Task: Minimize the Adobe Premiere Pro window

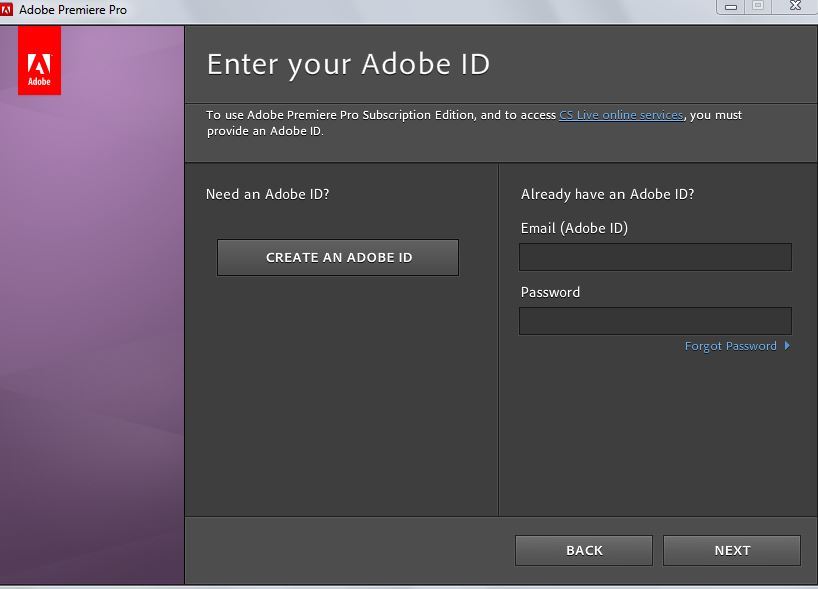Action: coord(731,6)
